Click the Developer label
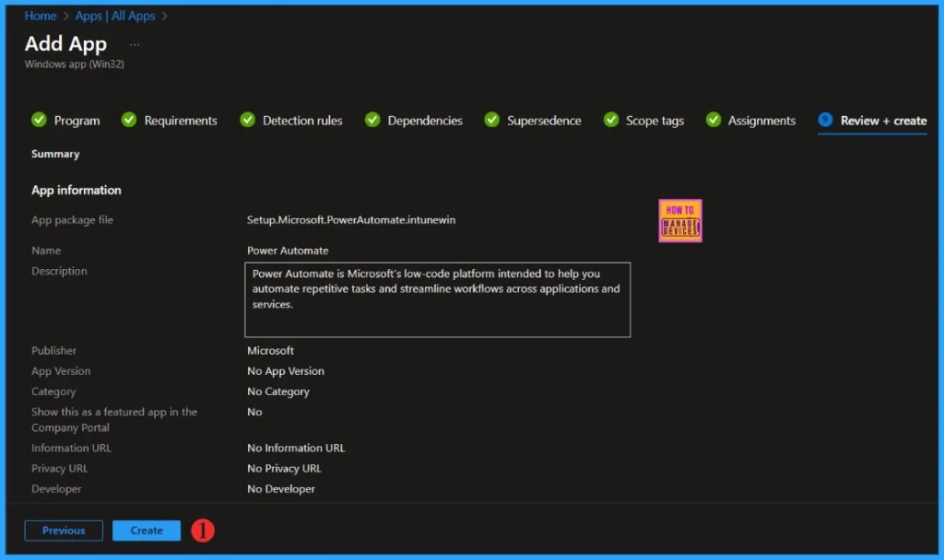 coord(56,489)
